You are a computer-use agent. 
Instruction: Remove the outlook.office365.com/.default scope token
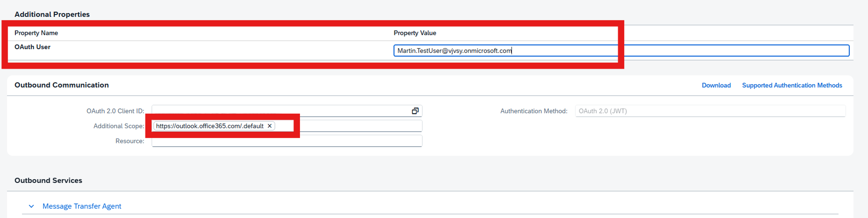(x=269, y=126)
